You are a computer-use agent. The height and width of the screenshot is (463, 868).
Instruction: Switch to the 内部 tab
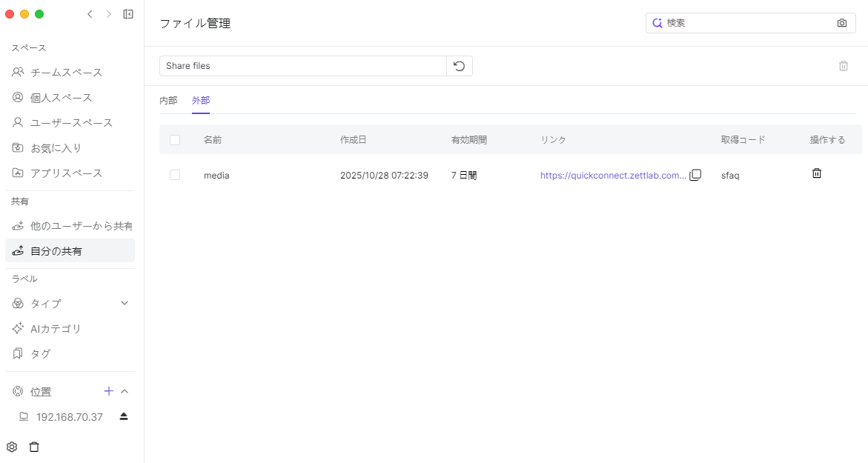tap(168, 101)
